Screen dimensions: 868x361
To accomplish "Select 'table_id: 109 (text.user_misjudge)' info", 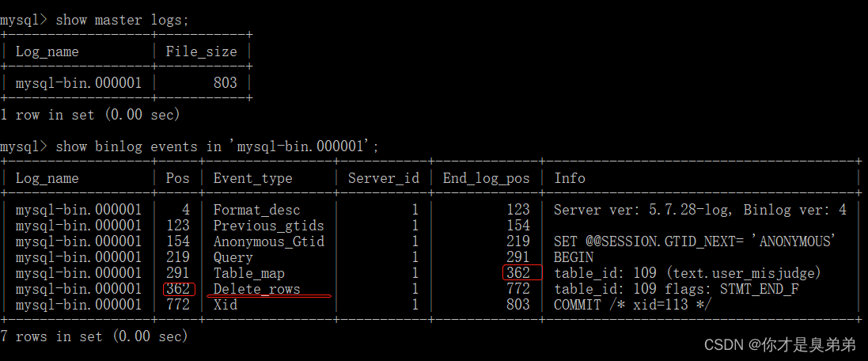I will click(x=688, y=273).
